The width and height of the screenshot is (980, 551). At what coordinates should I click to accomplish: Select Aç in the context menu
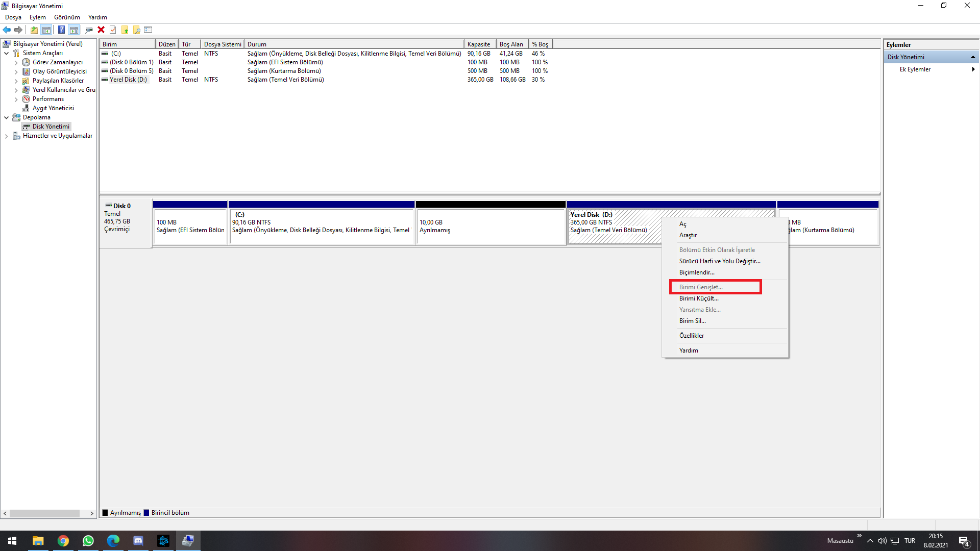[725, 224]
